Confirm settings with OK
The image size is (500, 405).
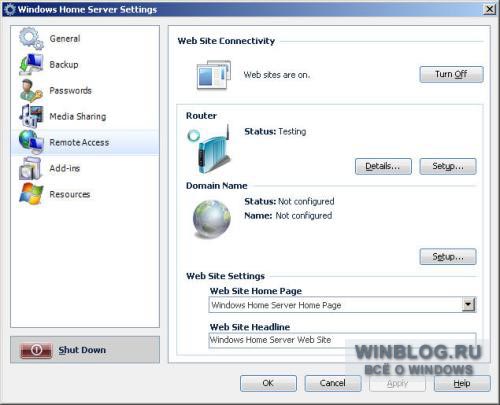coord(268,383)
